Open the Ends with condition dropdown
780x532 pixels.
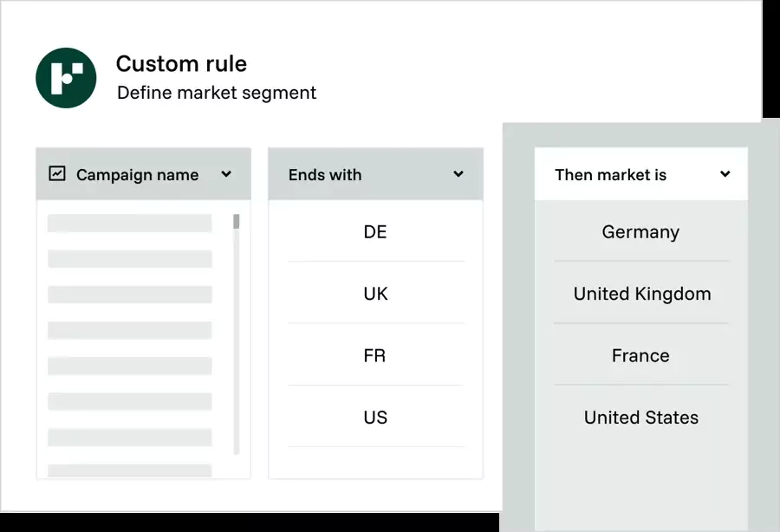[458, 174]
